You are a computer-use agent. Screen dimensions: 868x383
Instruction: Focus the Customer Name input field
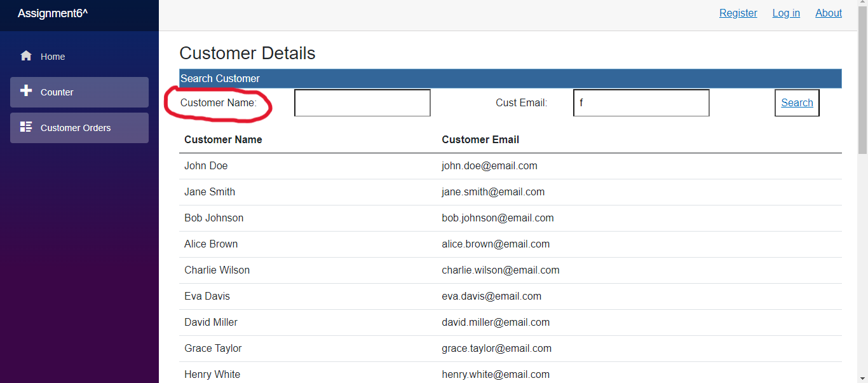click(x=362, y=102)
